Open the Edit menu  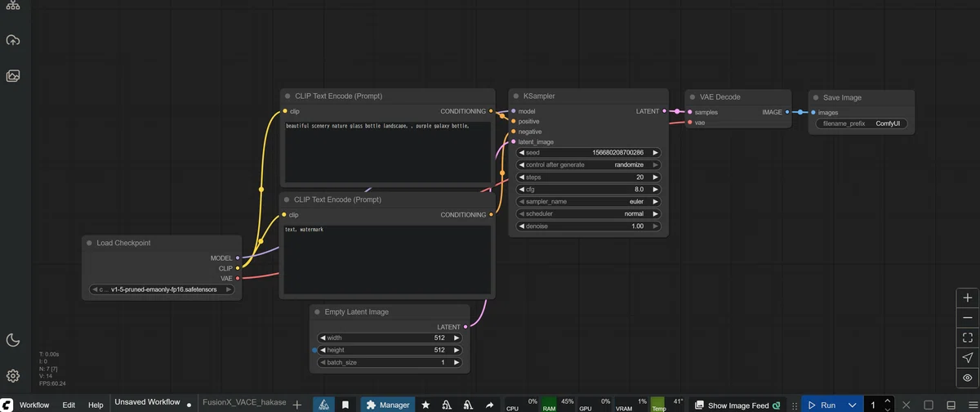[x=69, y=405]
